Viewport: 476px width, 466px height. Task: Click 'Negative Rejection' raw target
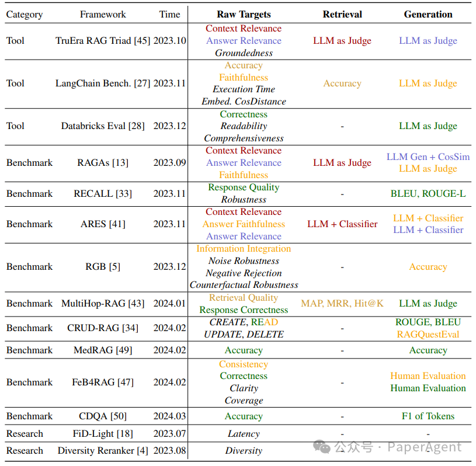(x=244, y=273)
